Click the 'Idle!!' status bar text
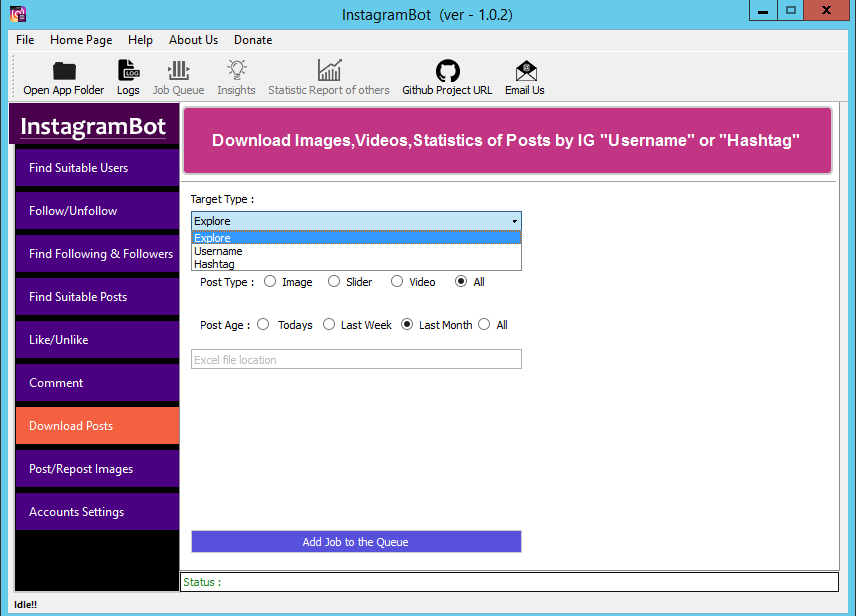The image size is (856, 616). [26, 605]
